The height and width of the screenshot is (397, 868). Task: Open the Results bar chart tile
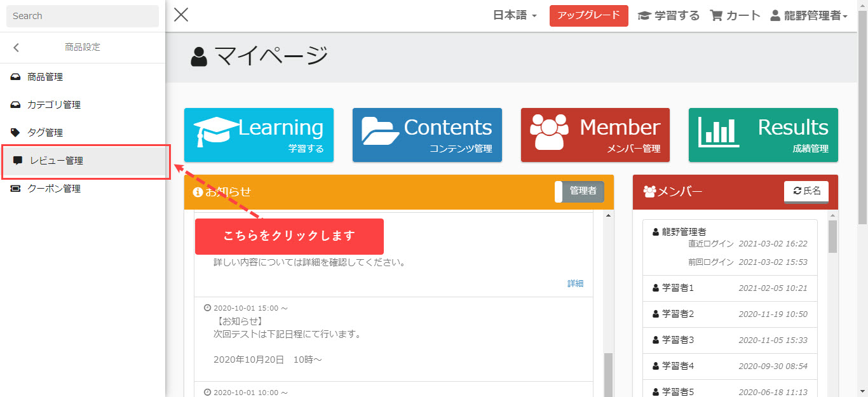pos(763,135)
